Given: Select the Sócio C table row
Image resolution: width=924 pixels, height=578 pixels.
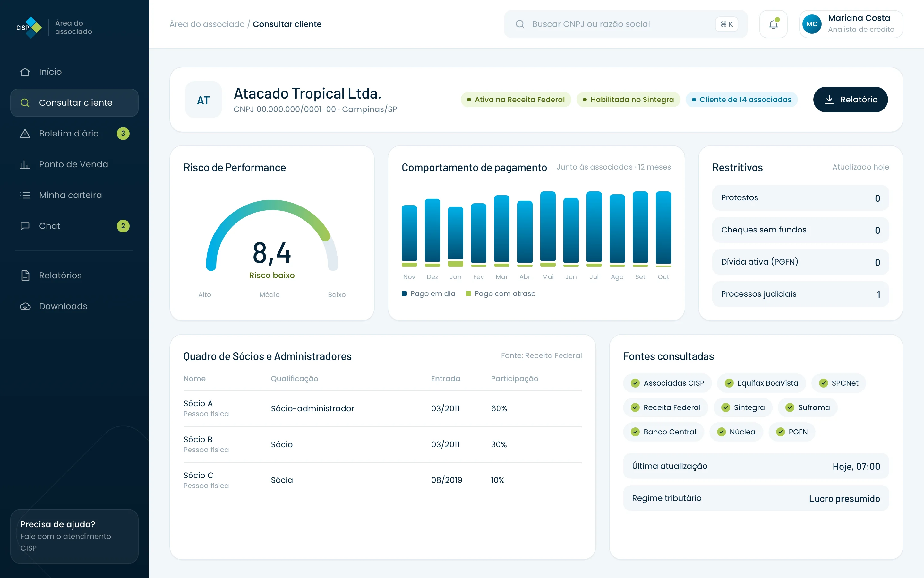Looking at the screenshot, I should (x=382, y=480).
